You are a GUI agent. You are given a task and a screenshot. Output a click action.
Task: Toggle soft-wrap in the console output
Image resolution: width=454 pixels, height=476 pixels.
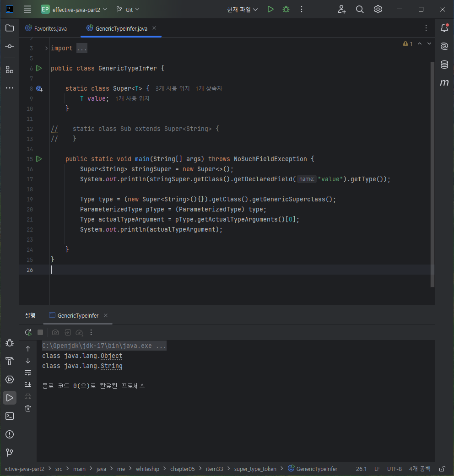28,373
